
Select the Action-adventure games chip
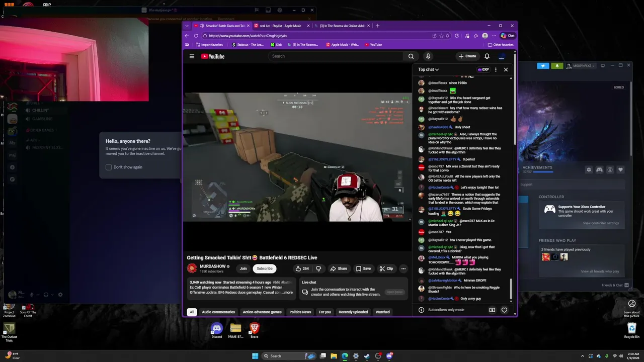(x=262, y=312)
